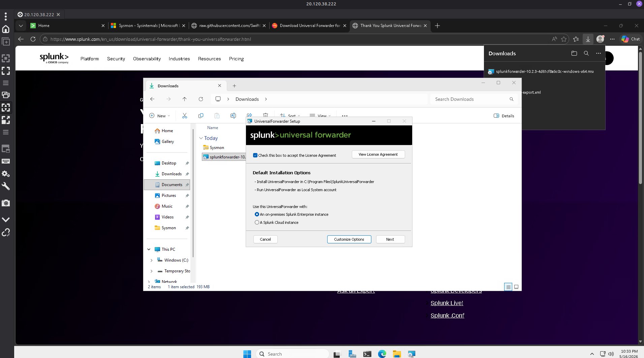This screenshot has height=358, width=644.
Task: Click the rename icon in File Explorer toolbar
Action: pyautogui.click(x=233, y=116)
